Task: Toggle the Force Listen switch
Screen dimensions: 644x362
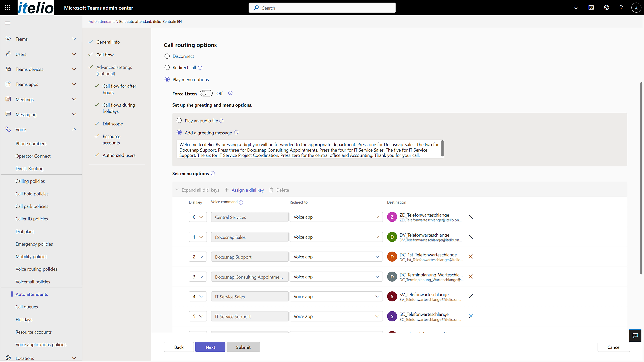Action: click(206, 93)
